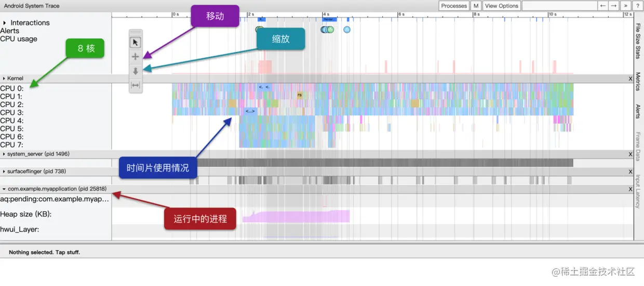Close the surfaceflinger section with its X
Screen dimensions: 644x286
coord(630,172)
